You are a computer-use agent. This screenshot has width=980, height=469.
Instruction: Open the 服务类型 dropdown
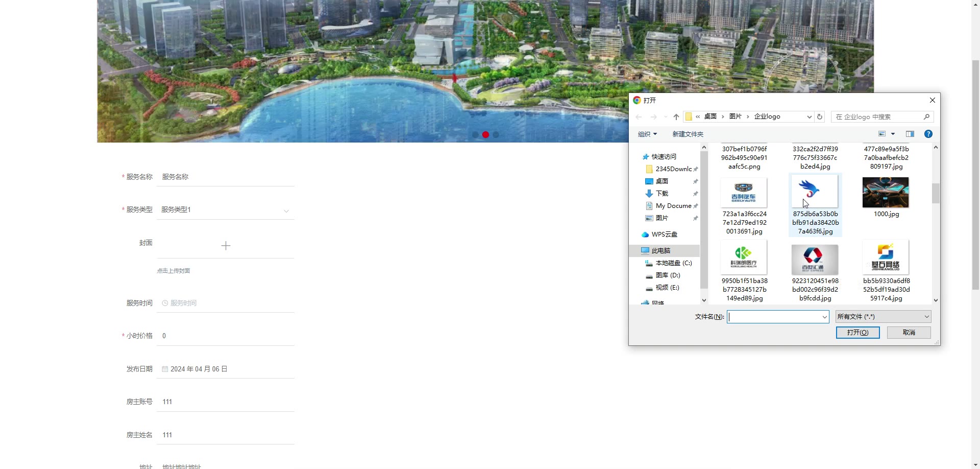point(225,210)
